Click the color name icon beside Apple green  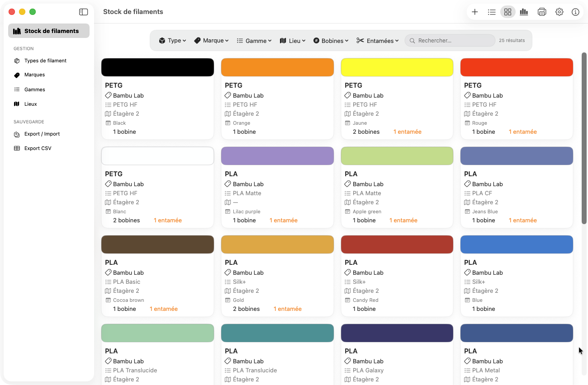point(348,211)
